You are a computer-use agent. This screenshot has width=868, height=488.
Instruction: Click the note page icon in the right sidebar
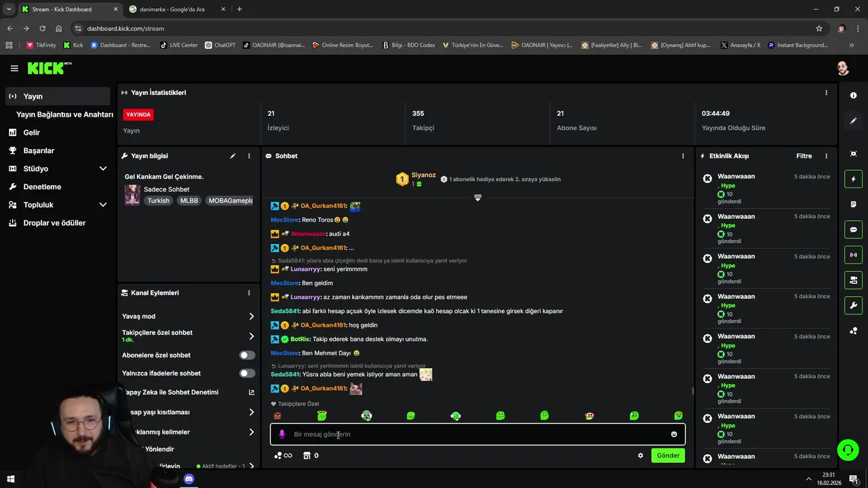[x=853, y=204]
